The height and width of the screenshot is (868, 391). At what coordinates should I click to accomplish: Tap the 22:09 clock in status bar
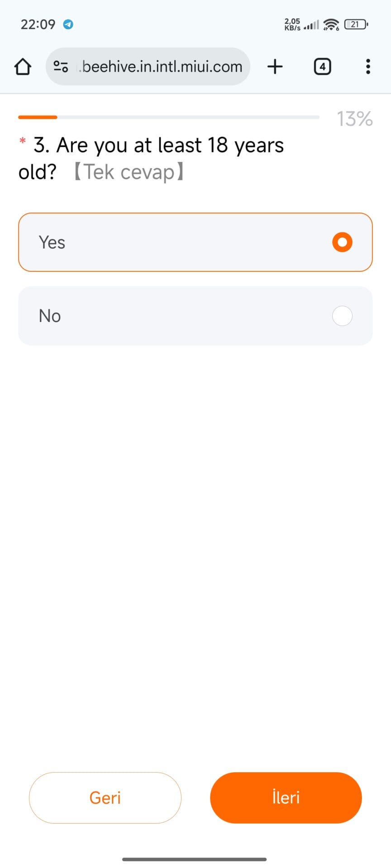point(38,24)
